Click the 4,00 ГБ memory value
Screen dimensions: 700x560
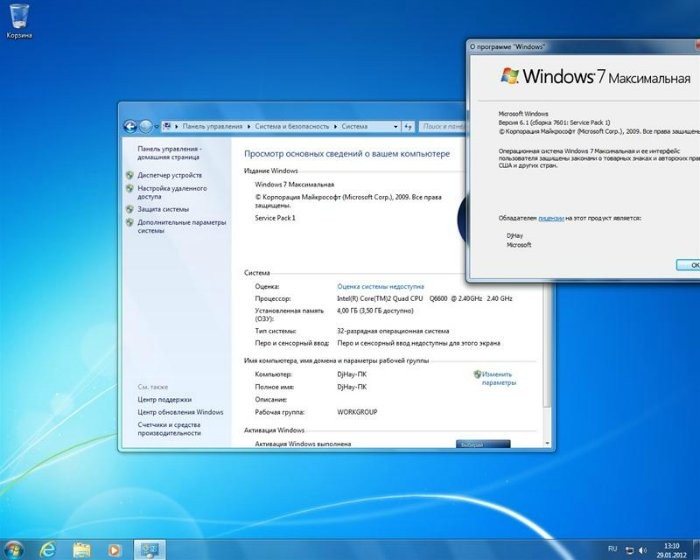[375, 311]
